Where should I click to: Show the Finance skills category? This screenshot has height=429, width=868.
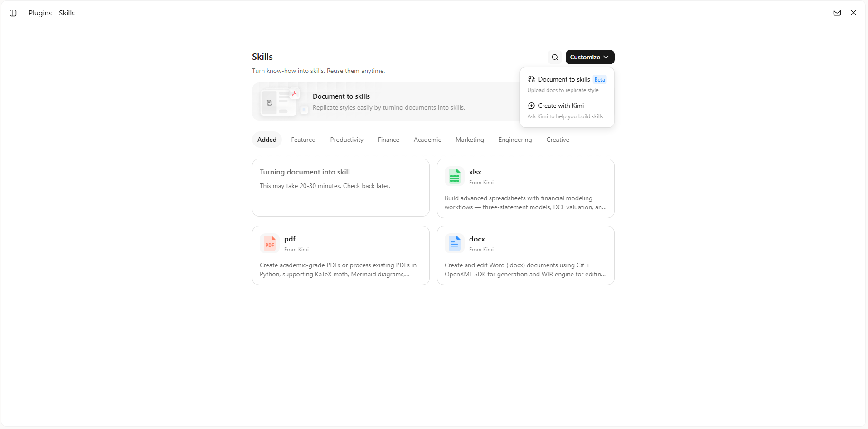click(x=388, y=140)
